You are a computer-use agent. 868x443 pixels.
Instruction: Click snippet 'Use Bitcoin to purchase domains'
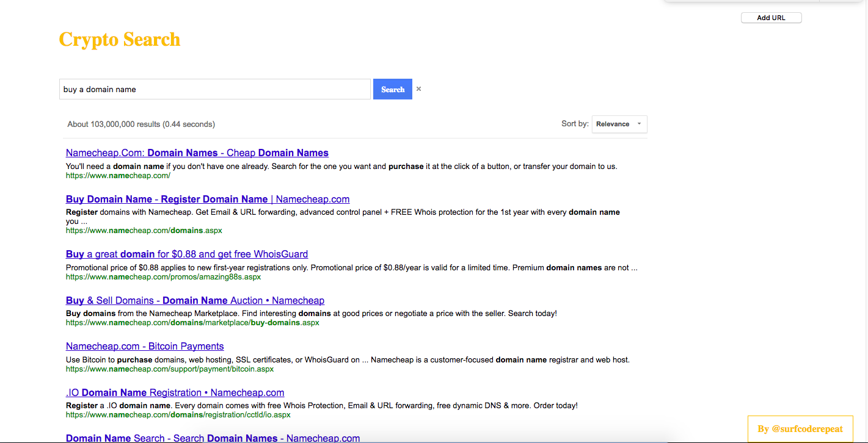[x=348, y=360]
